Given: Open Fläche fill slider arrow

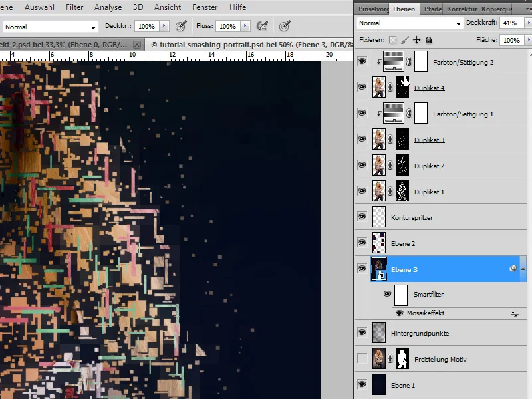Looking at the screenshot, I should click(528, 40).
